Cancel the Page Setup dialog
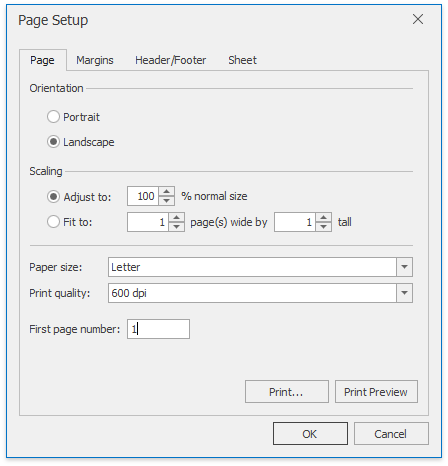 tap(391, 434)
